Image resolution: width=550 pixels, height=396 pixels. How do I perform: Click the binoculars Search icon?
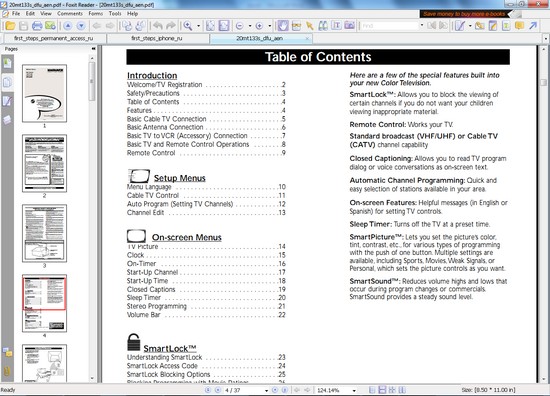[x=323, y=26]
